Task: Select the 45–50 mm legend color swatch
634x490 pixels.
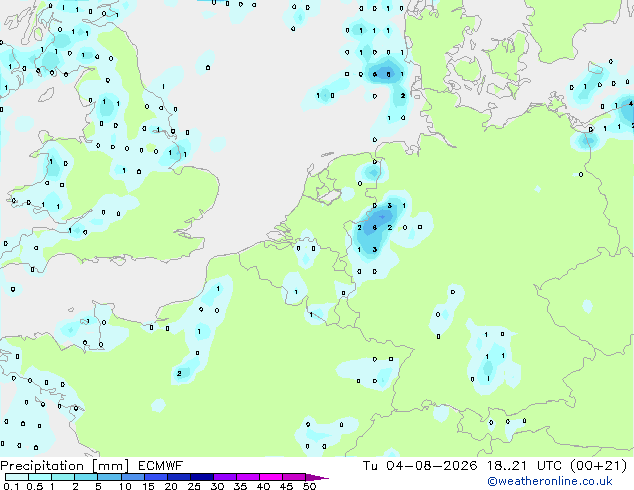Action: [294, 477]
